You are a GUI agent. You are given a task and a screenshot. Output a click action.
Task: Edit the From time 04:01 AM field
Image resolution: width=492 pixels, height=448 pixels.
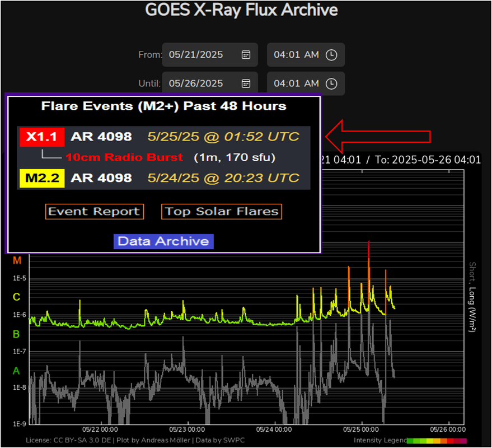(306, 55)
